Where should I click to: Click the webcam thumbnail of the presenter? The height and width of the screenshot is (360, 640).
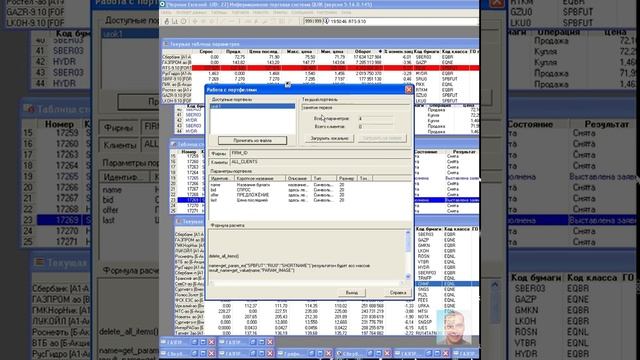[454, 327]
